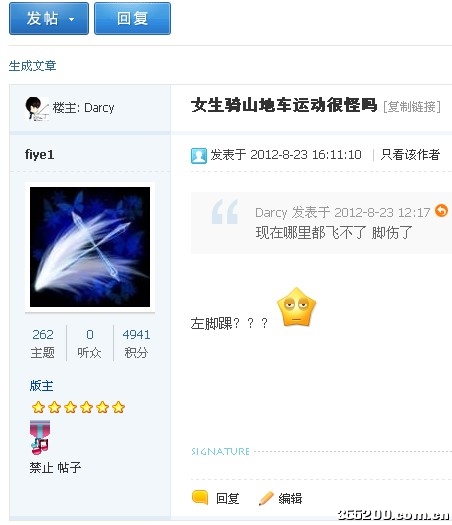View the 0 听众 count
452x525 pixels.
point(89,343)
